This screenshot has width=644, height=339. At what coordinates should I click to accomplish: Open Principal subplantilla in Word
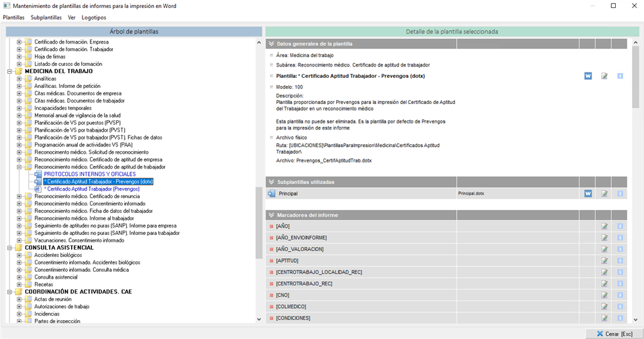coord(588,193)
